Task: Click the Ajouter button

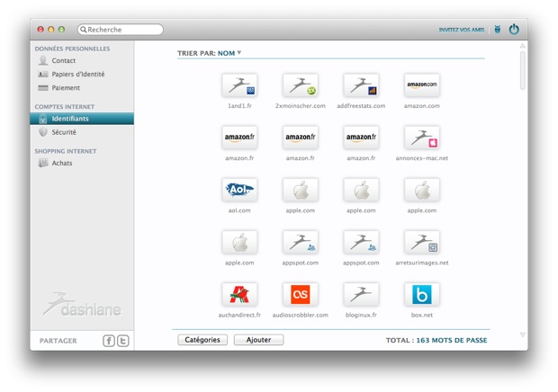Action: pos(258,340)
